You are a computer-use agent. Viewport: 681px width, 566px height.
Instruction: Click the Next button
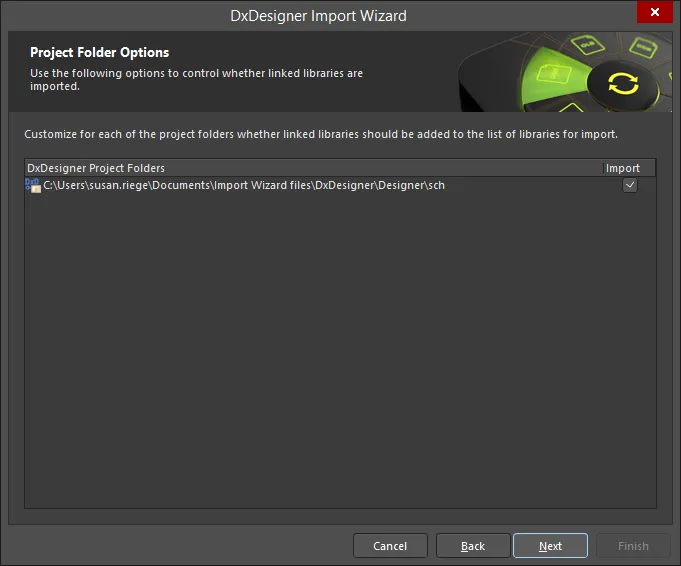tap(550, 546)
